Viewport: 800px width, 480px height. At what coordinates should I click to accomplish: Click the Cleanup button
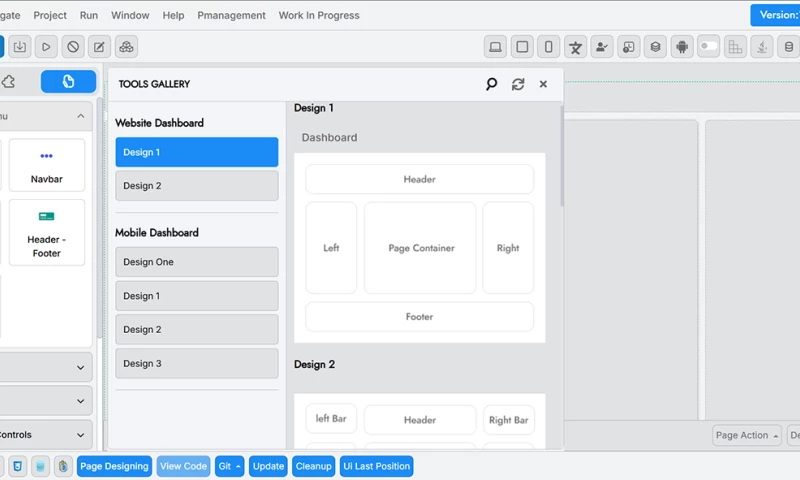pos(314,466)
